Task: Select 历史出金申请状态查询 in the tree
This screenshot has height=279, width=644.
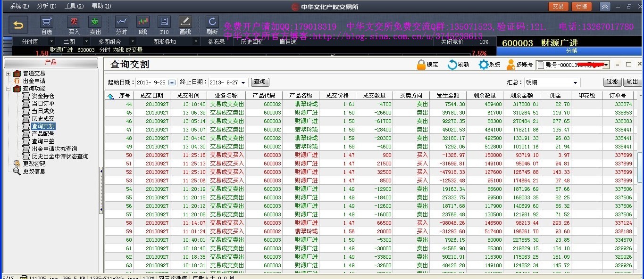Action: (60, 156)
